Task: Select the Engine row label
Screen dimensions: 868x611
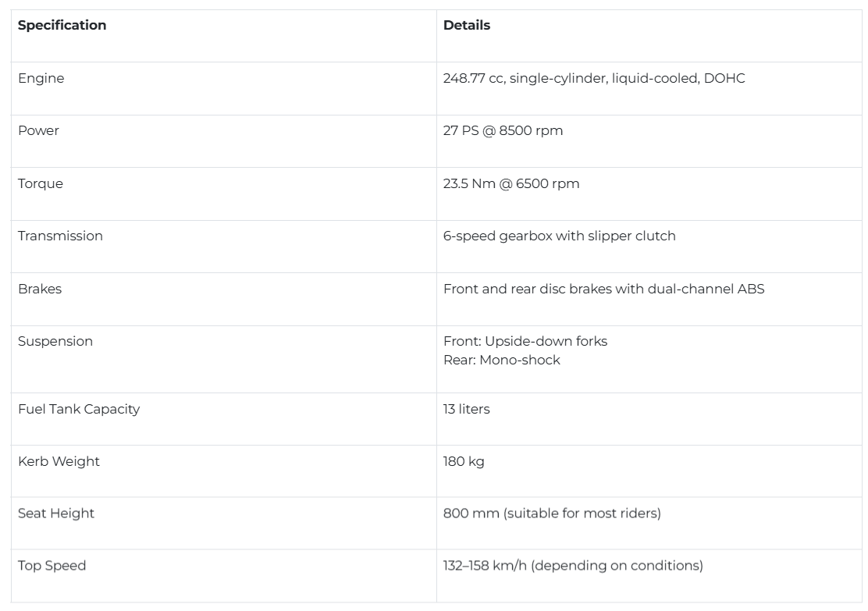Action: pos(41,78)
